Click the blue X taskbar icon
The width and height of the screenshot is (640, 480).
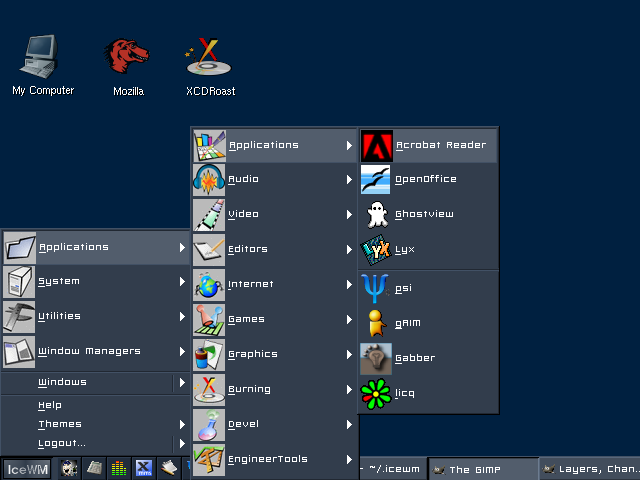(x=144, y=468)
